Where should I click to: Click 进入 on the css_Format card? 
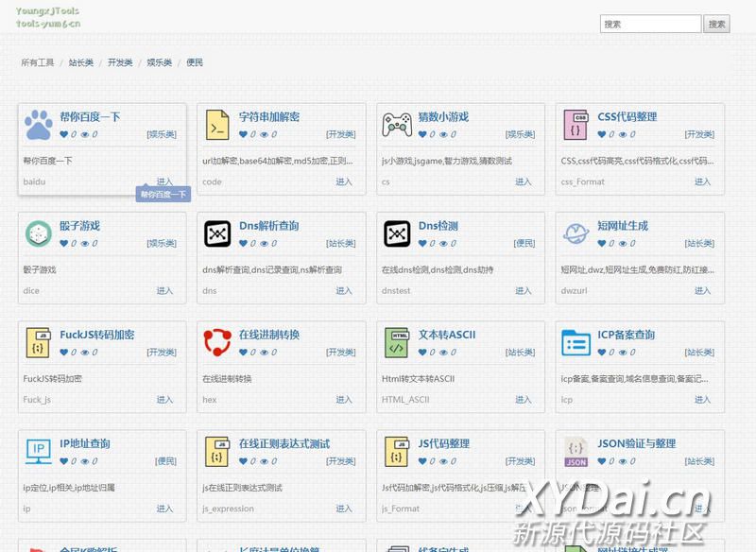702,181
